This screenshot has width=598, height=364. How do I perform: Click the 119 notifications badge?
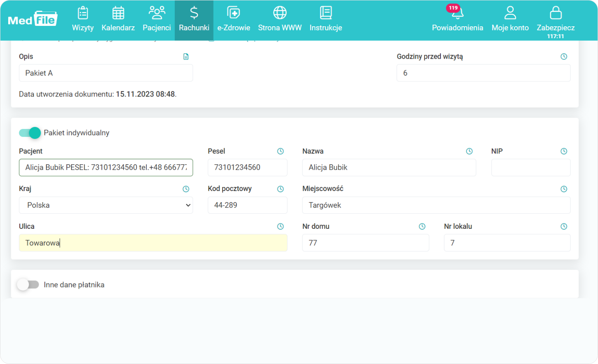coord(453,8)
